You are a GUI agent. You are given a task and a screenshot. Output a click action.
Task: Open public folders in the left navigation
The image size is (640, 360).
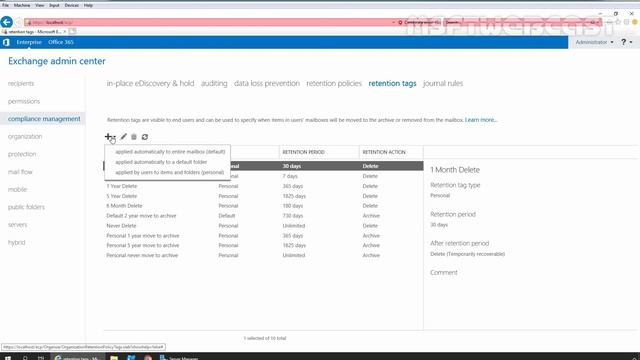(x=26, y=207)
